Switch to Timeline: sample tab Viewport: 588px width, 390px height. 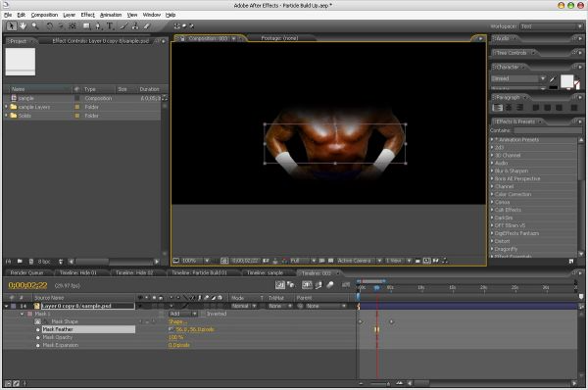point(265,273)
